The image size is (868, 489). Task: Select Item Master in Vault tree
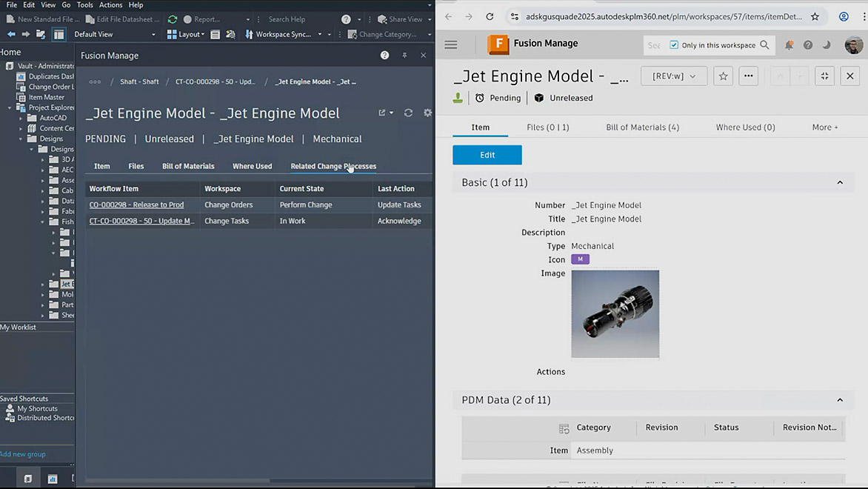click(47, 98)
